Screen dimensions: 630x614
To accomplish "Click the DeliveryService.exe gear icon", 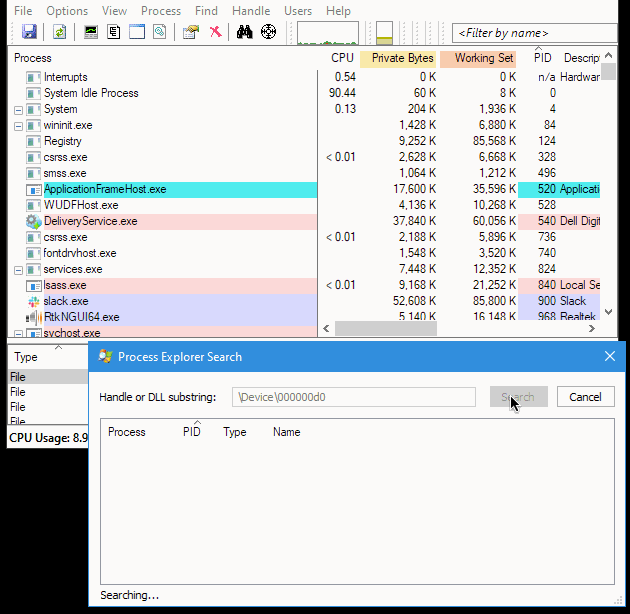I will 33,221.
